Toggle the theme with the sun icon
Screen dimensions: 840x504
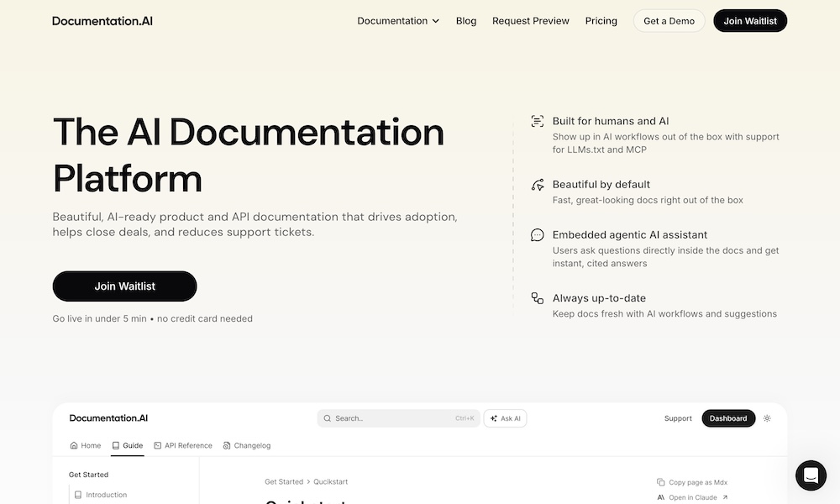766,417
